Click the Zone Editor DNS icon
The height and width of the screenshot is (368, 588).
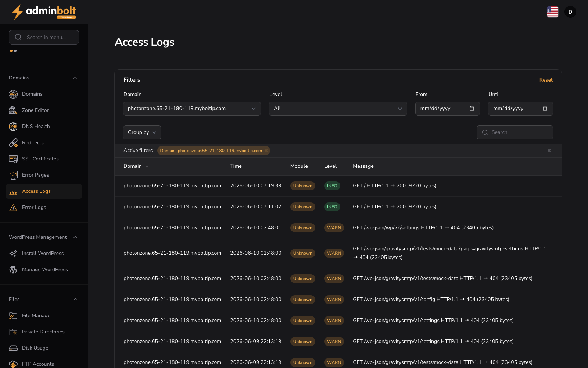[x=13, y=110]
